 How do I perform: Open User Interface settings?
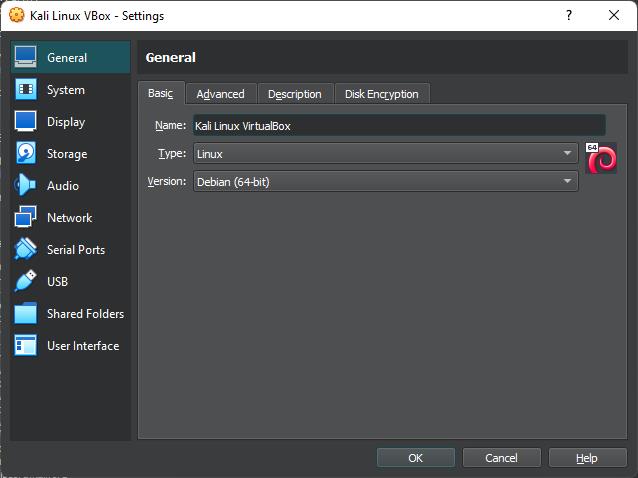(x=70, y=345)
